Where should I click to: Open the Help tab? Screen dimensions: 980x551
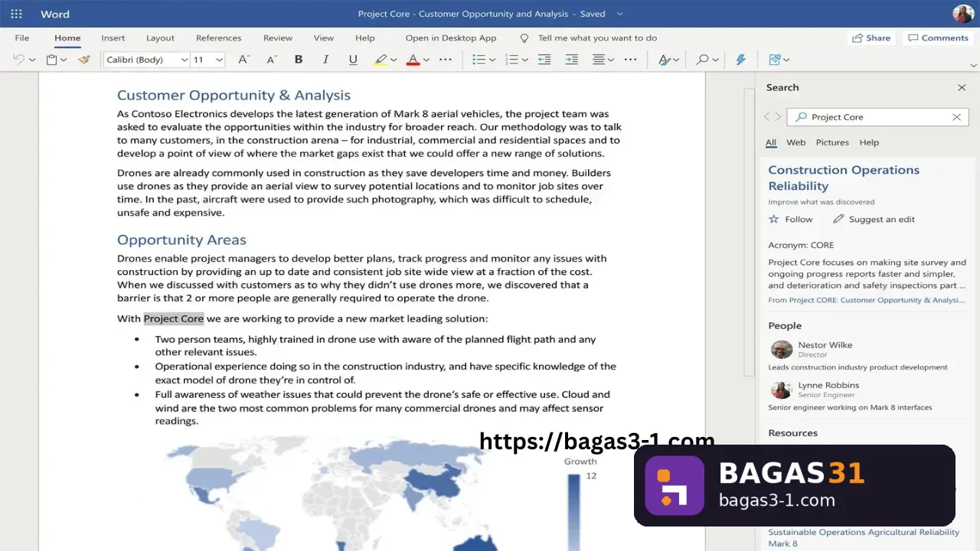click(x=365, y=37)
